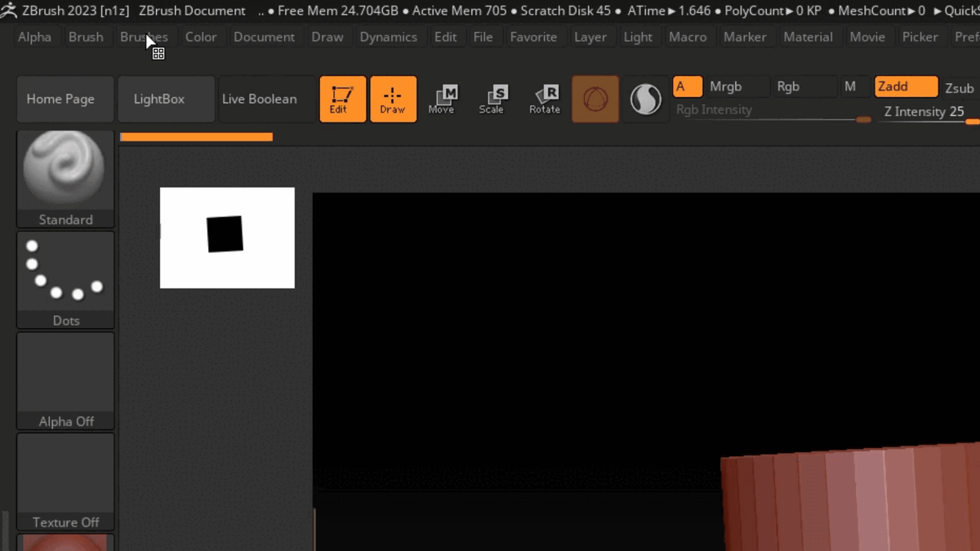Open the Dynamics menu
This screenshot has height=551, width=980.
389,37
